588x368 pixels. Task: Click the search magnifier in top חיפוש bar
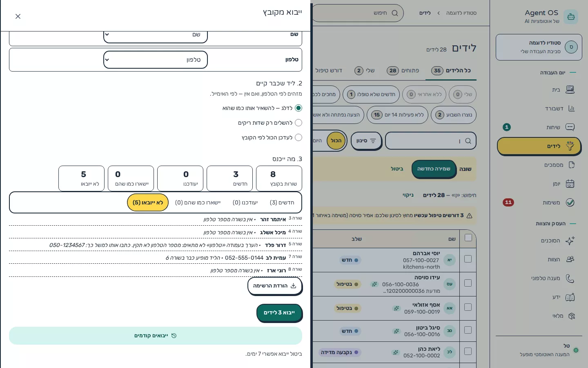pos(395,13)
